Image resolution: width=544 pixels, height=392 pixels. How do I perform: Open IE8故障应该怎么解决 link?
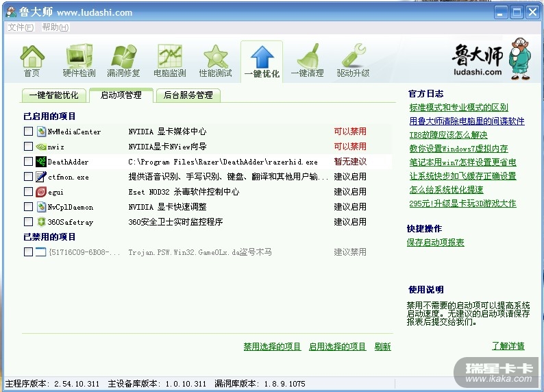pyautogui.click(x=449, y=135)
